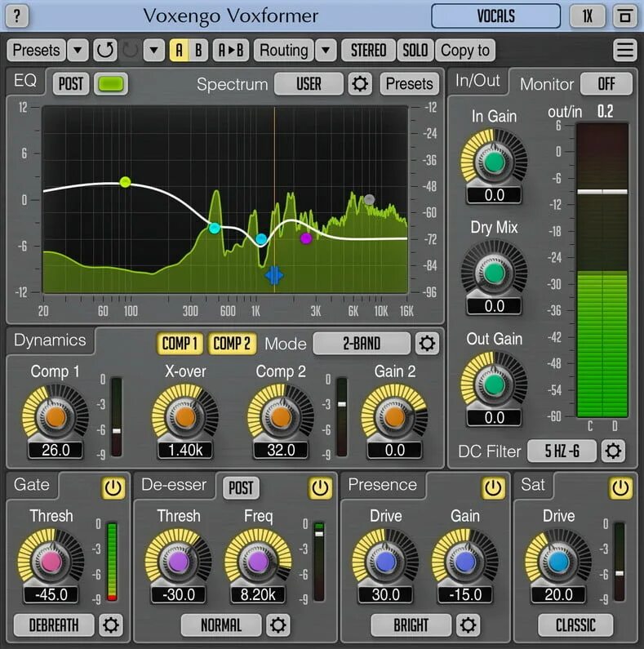Open Gate DEBREATH mode selector

[54, 625]
